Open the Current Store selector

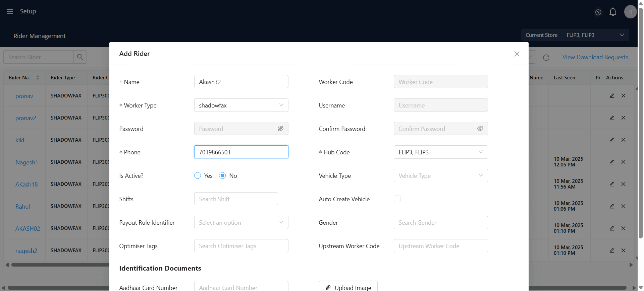(575, 35)
